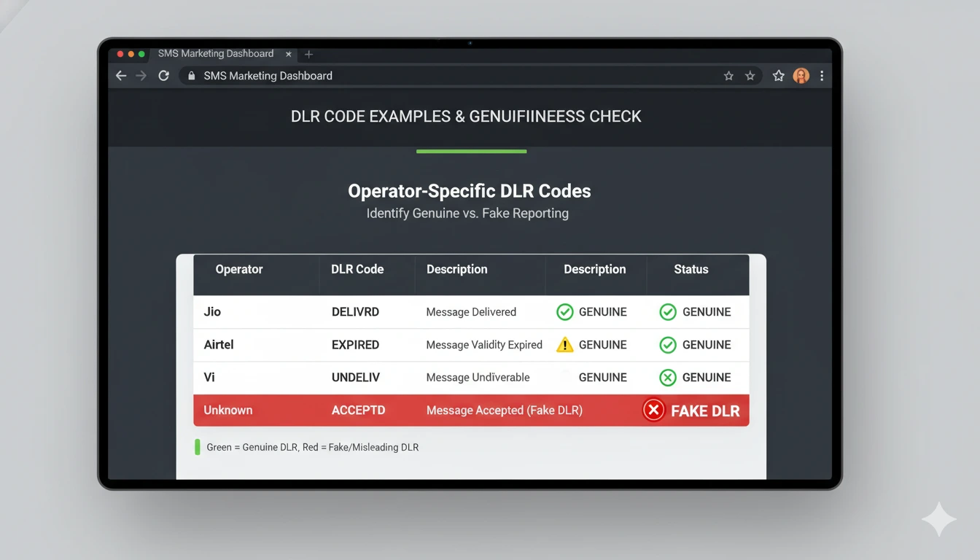Screen dimensions: 980x560
Task: Click the yellow warning triangle in the Airtel row
Action: [564, 344]
